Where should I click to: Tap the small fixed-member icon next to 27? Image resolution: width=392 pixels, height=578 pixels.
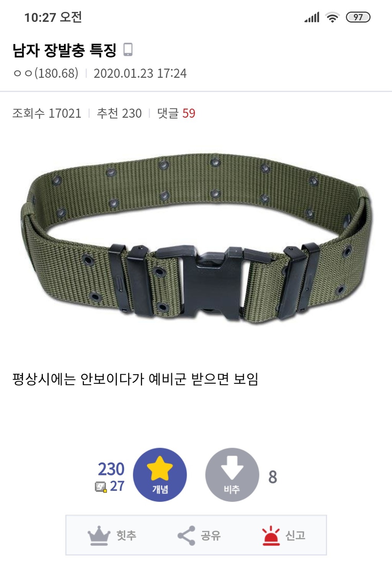coord(101,487)
